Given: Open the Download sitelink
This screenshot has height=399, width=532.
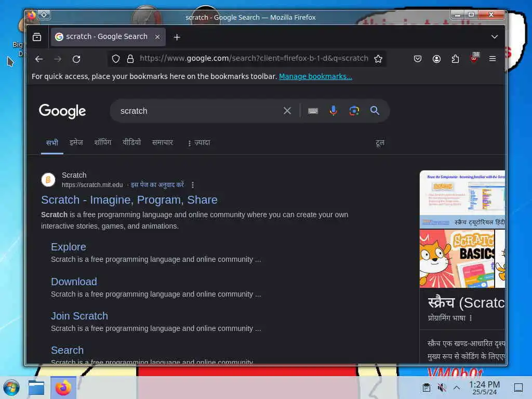Looking at the screenshot, I should (x=74, y=282).
